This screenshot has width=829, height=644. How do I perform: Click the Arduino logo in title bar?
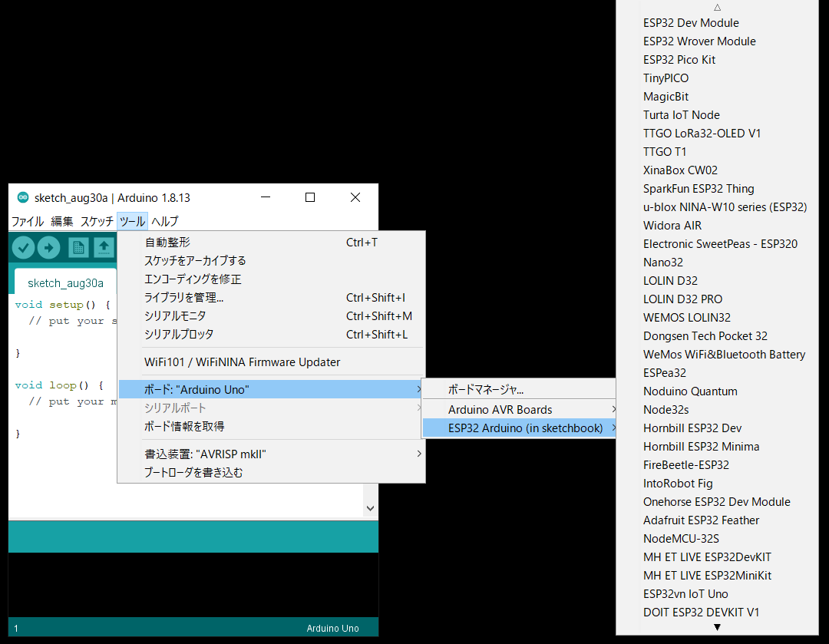pyautogui.click(x=22, y=198)
